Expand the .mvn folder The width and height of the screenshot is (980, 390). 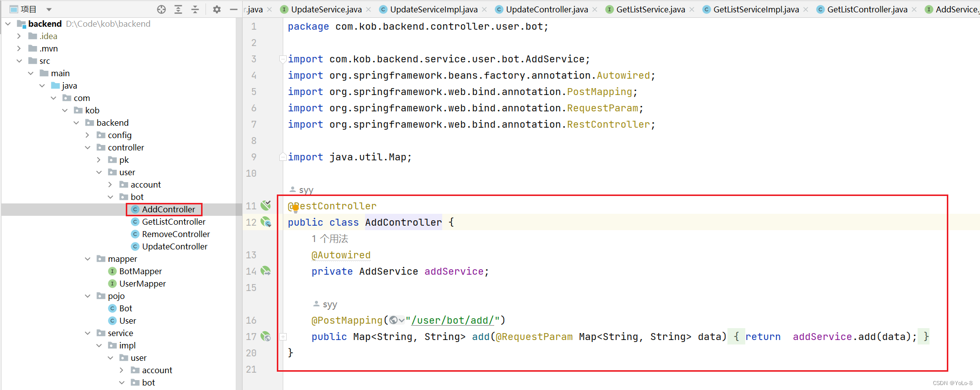coord(19,49)
